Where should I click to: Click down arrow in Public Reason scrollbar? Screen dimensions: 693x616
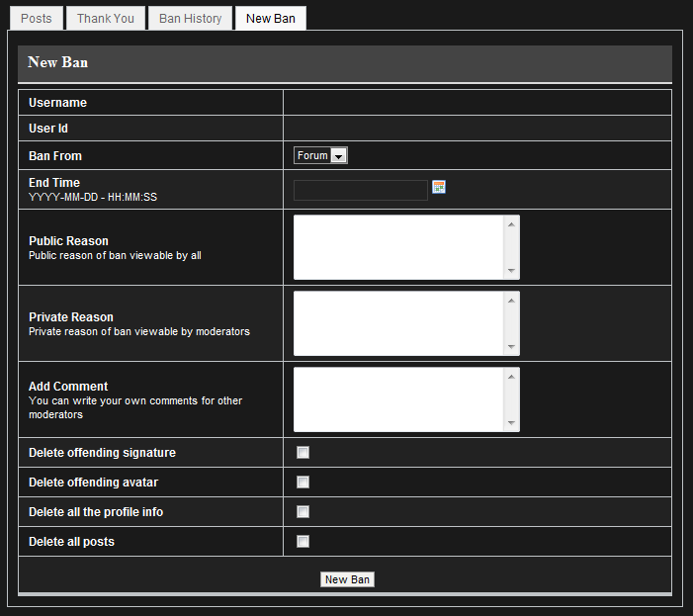click(511, 271)
